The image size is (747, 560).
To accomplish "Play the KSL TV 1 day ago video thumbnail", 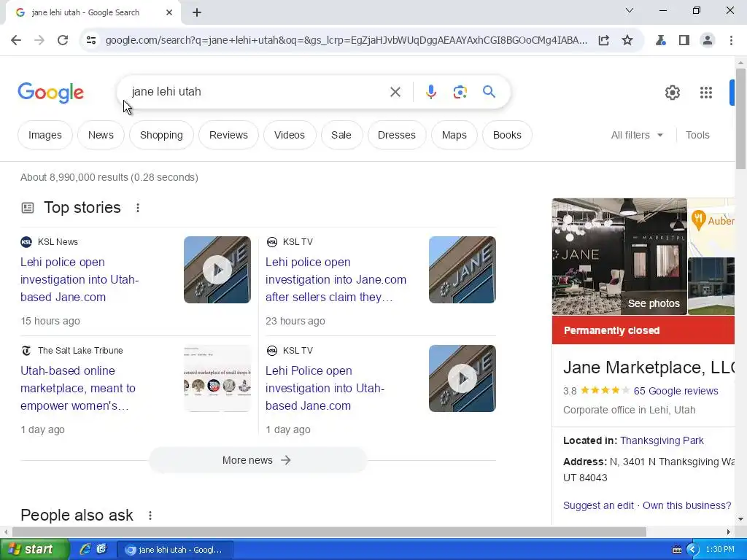I will (462, 378).
